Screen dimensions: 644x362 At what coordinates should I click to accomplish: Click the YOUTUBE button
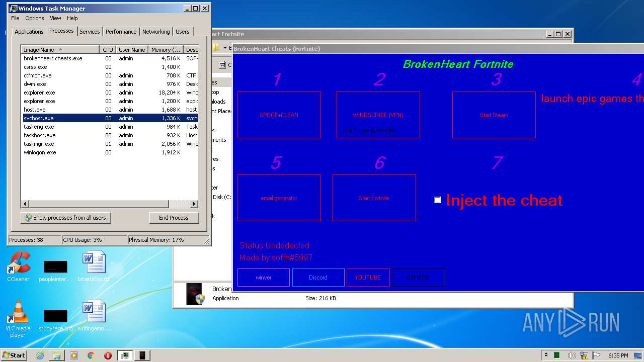[368, 278]
